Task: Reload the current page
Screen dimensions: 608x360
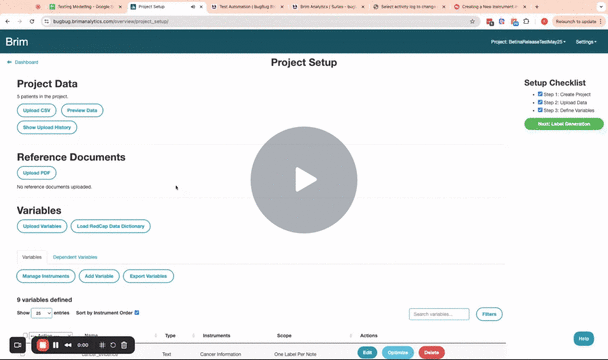Action: click(32, 21)
